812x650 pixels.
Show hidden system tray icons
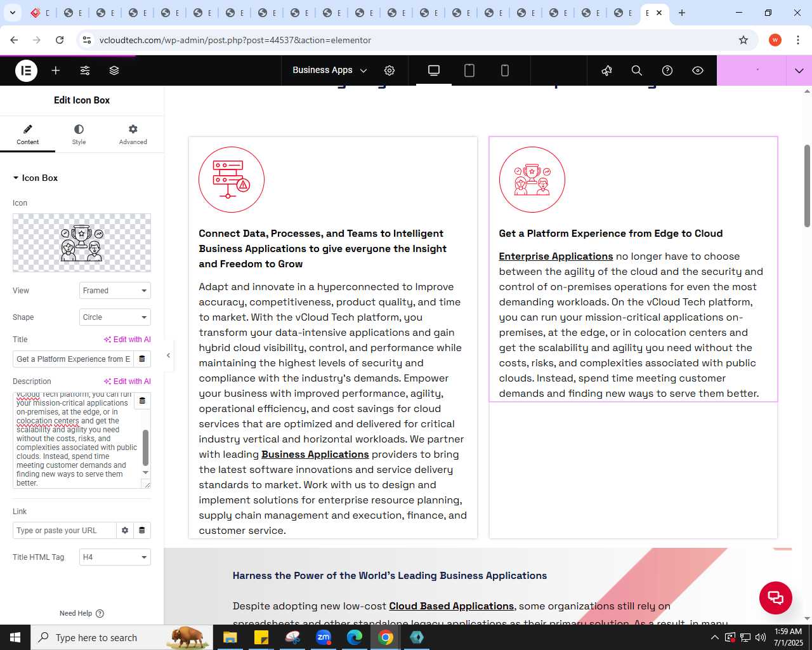click(x=715, y=637)
